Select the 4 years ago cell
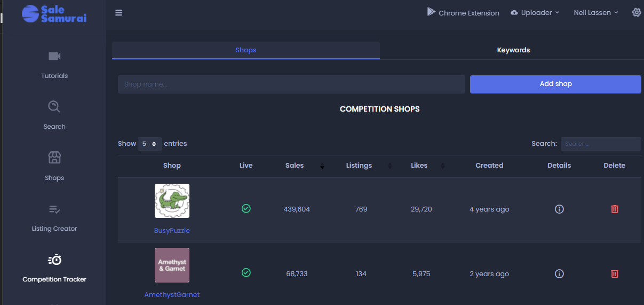644x305 pixels. [x=489, y=209]
